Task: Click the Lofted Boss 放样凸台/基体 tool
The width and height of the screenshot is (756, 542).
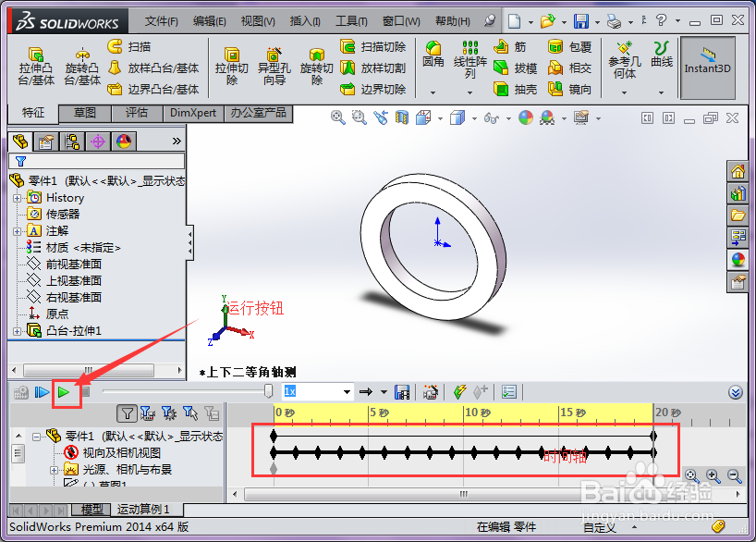Action: pyautogui.click(x=153, y=68)
